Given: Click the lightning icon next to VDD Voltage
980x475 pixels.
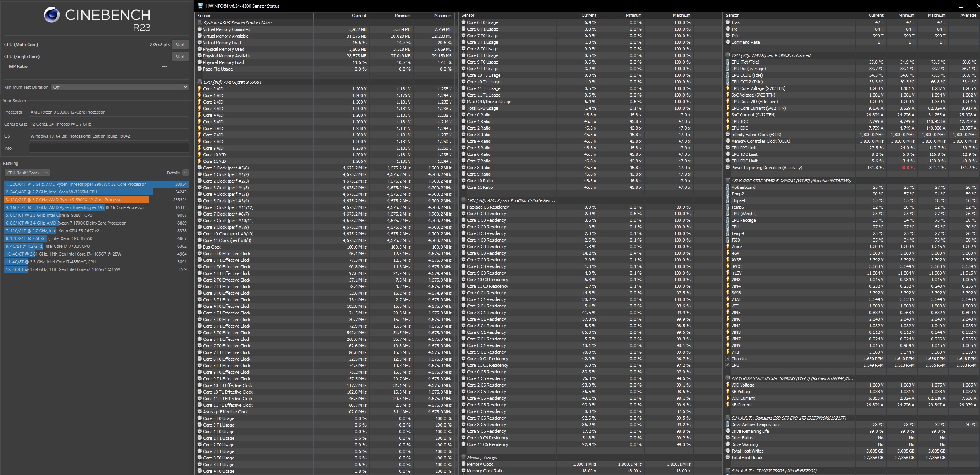Looking at the screenshot, I should point(727,385).
